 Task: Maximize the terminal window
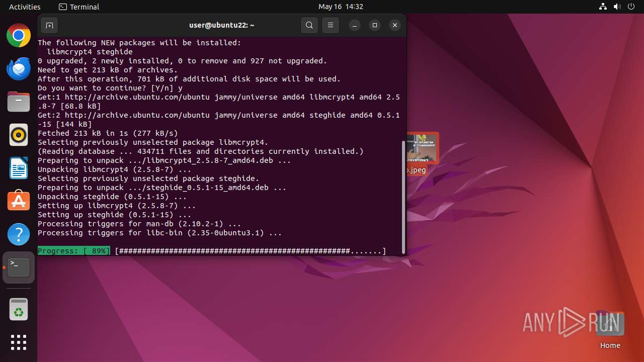point(375,25)
